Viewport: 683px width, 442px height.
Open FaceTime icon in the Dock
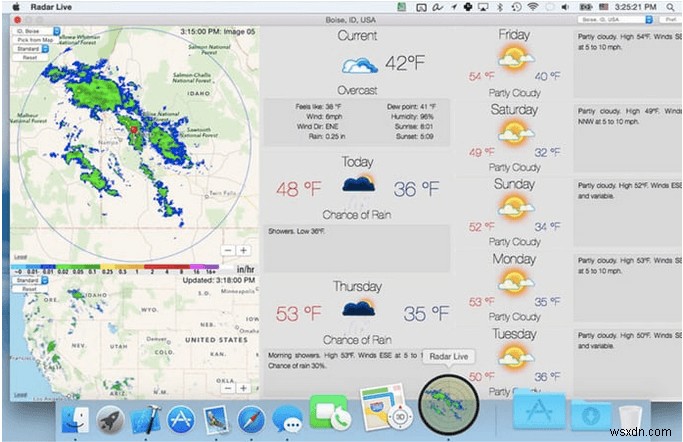[x=329, y=413]
